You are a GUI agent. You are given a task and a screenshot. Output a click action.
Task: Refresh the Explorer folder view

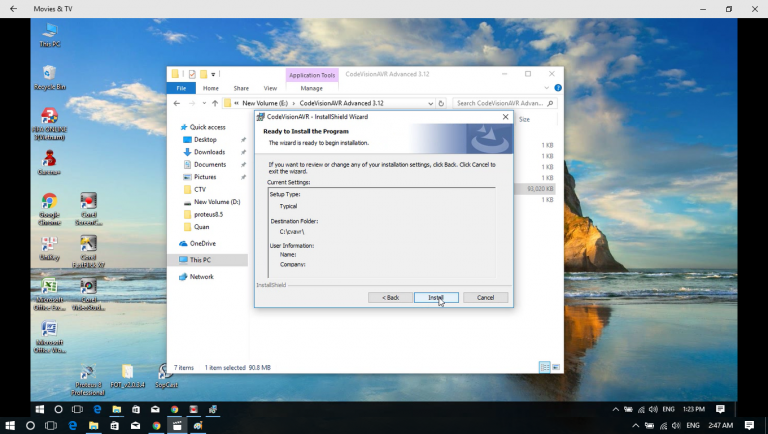(441, 103)
